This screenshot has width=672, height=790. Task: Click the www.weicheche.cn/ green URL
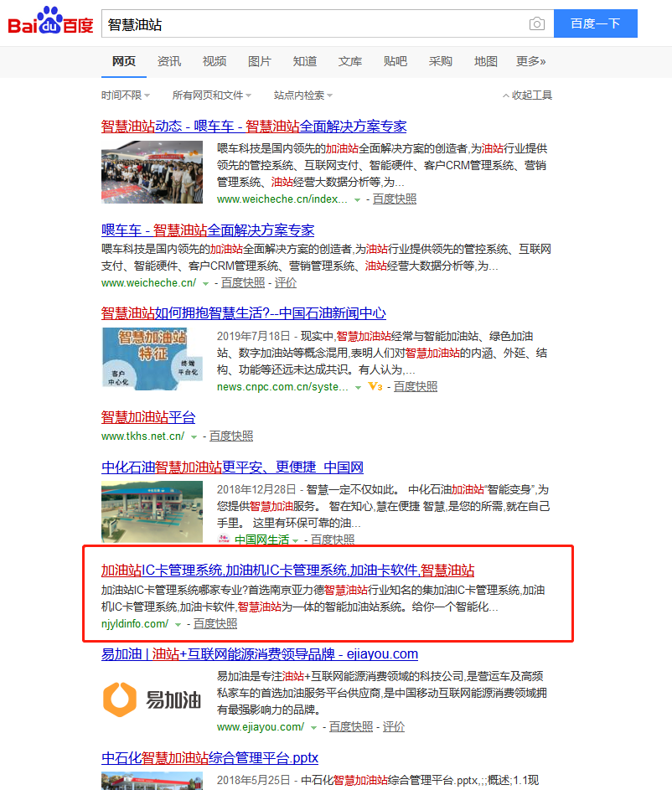point(148,282)
